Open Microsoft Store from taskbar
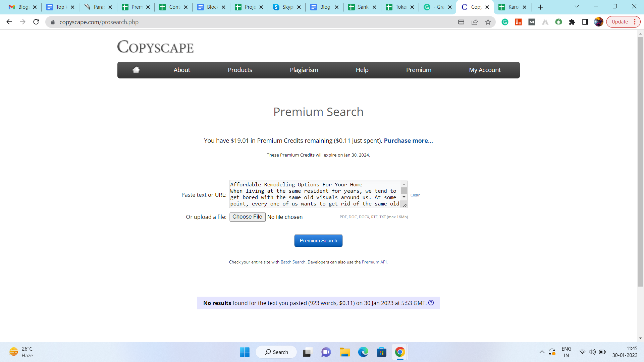644x362 pixels. [381, 352]
